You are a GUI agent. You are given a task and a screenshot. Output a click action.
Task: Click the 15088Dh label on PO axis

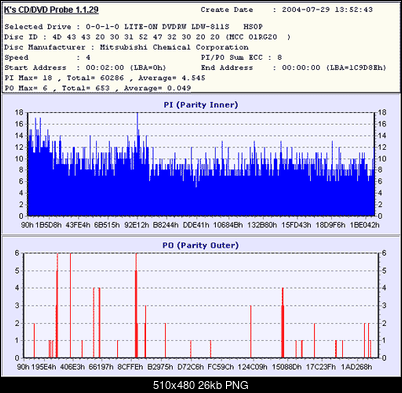click(x=287, y=367)
